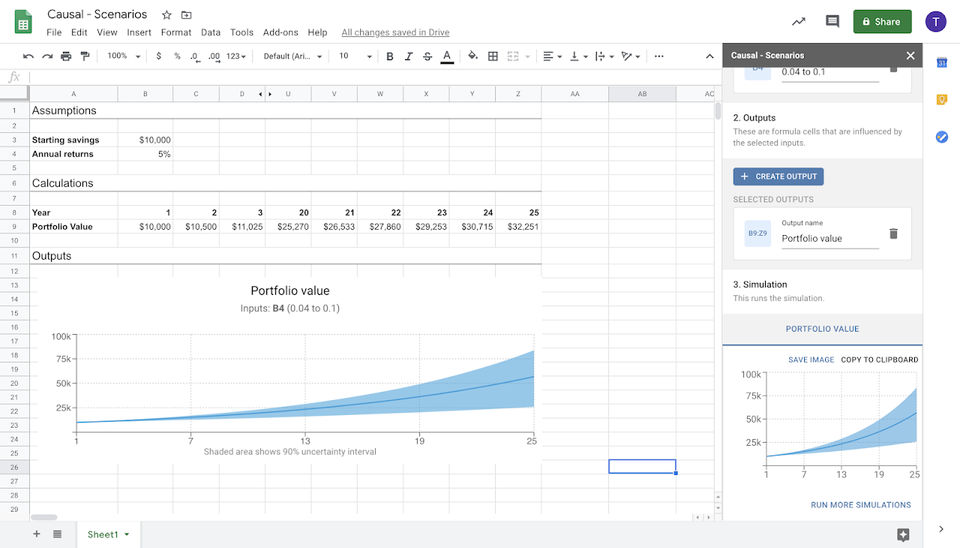This screenshot has height=548, width=960.
Task: Edit the Output name field
Action: click(x=830, y=238)
